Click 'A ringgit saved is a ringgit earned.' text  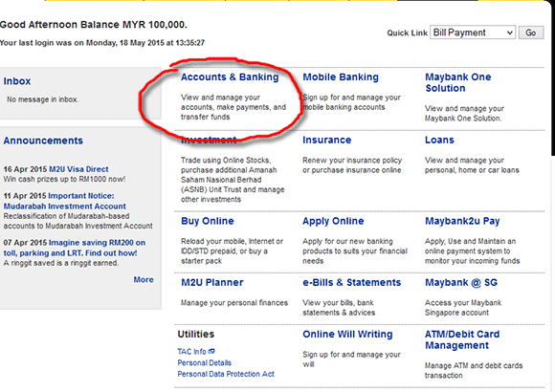click(x=61, y=263)
